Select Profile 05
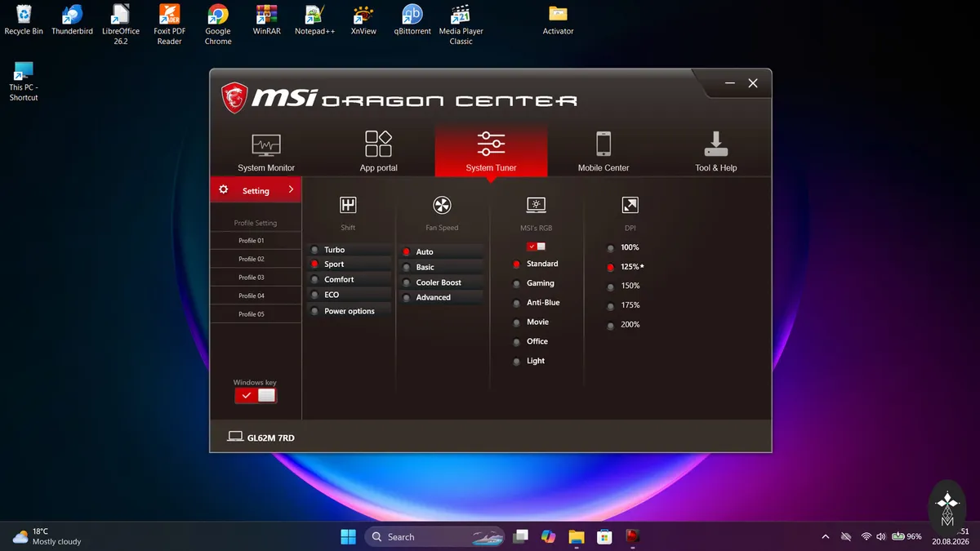Image resolution: width=980 pixels, height=551 pixels. click(256, 314)
